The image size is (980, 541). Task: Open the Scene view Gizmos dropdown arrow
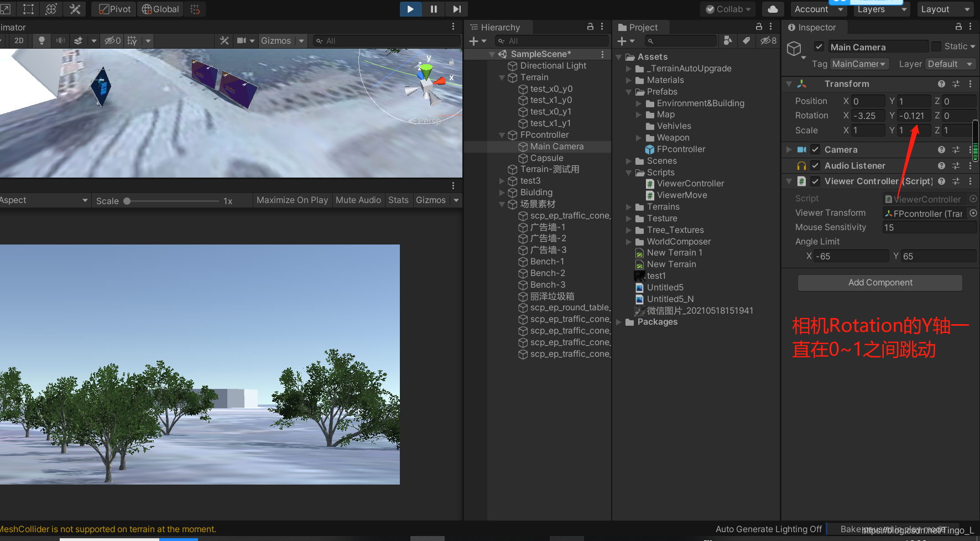(301, 40)
